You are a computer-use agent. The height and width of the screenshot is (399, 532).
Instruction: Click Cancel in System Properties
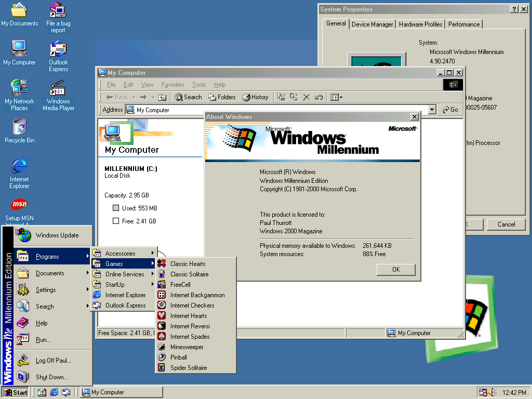[506, 224]
